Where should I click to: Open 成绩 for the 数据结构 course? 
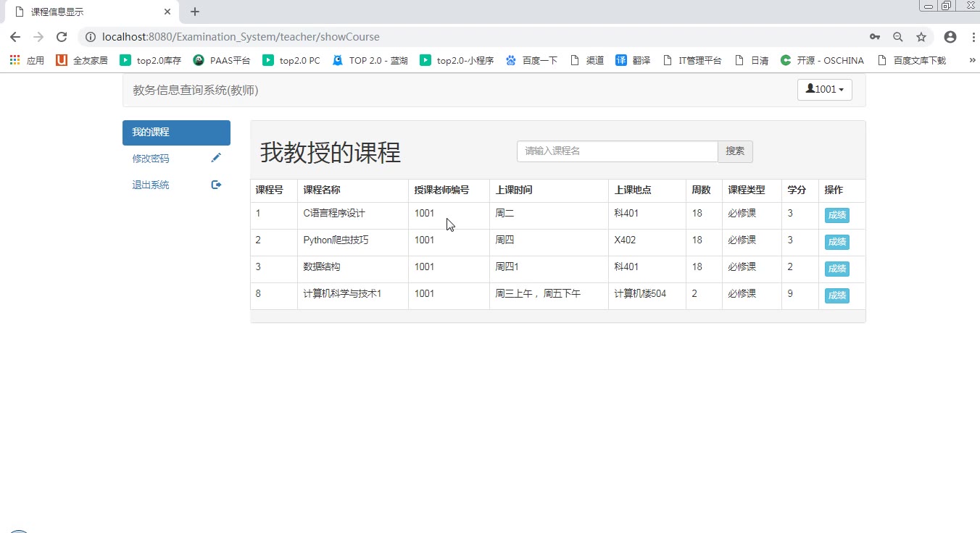836,269
